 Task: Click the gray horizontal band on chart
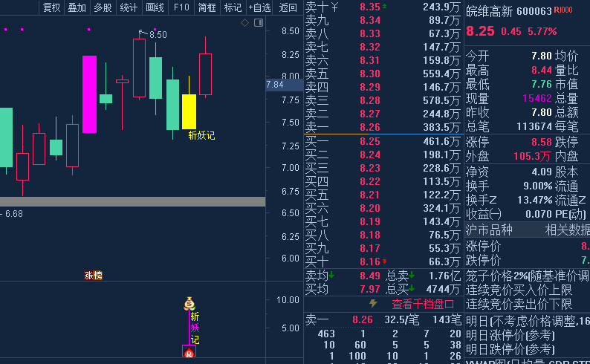132,201
